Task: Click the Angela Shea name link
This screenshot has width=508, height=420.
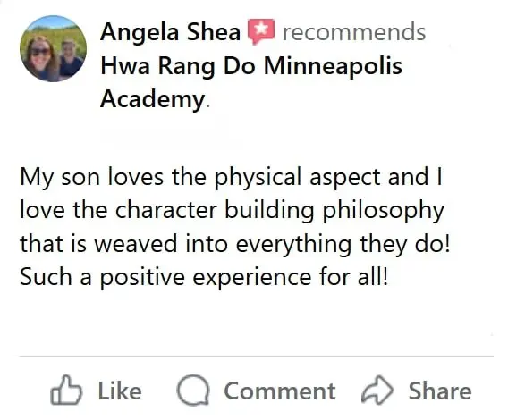Action: [x=171, y=32]
